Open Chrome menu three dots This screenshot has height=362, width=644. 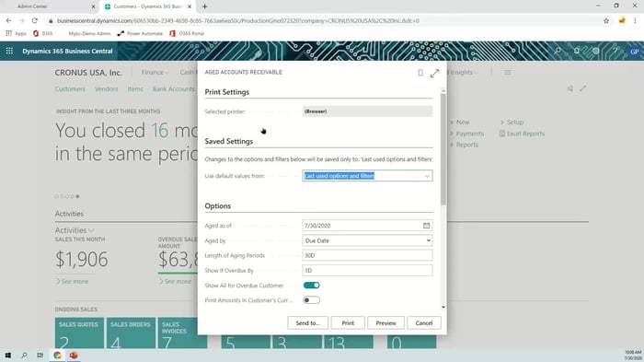[635, 20]
